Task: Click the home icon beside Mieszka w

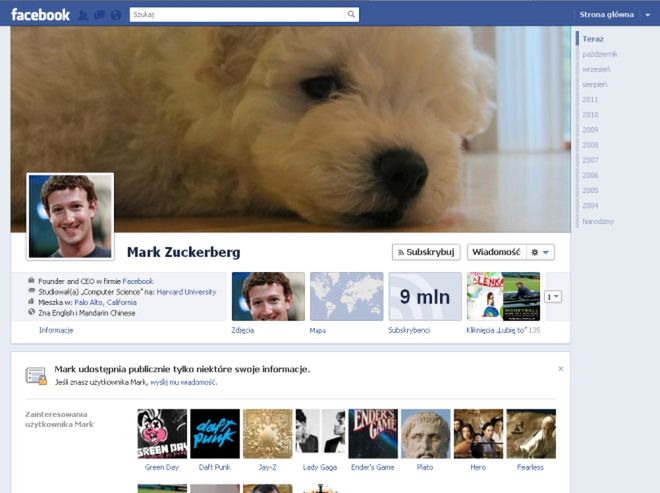Action: 31,301
